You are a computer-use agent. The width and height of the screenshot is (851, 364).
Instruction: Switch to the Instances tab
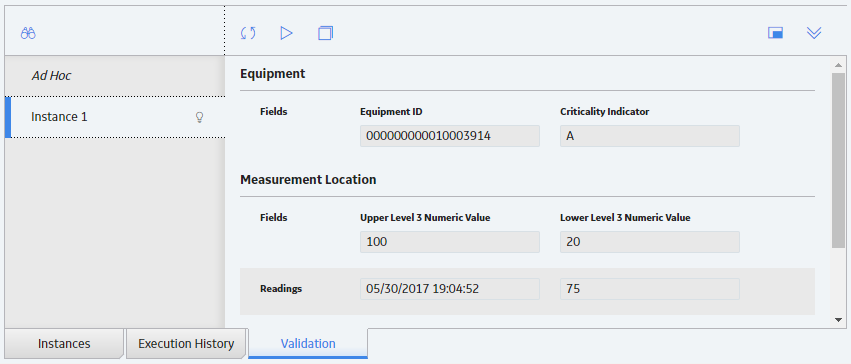(64, 343)
